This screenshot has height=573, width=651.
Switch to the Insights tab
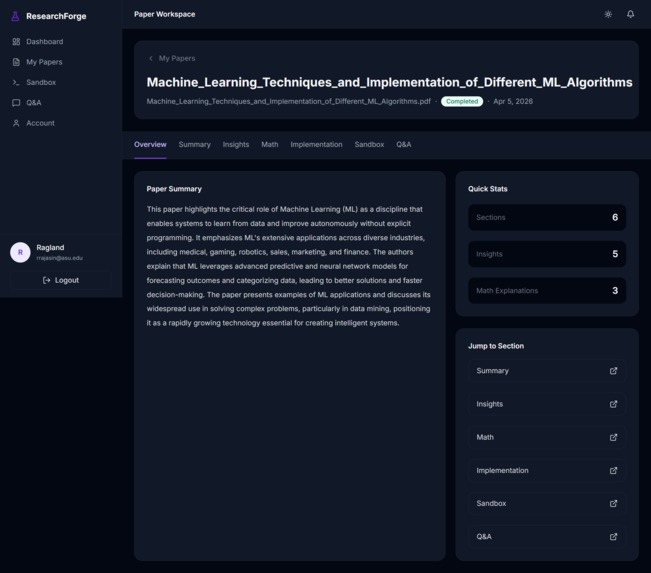pyautogui.click(x=236, y=144)
